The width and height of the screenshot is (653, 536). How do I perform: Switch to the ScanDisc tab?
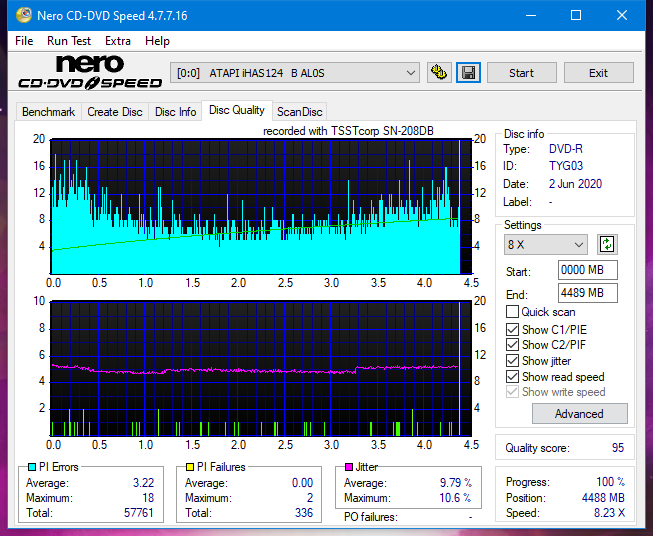300,112
